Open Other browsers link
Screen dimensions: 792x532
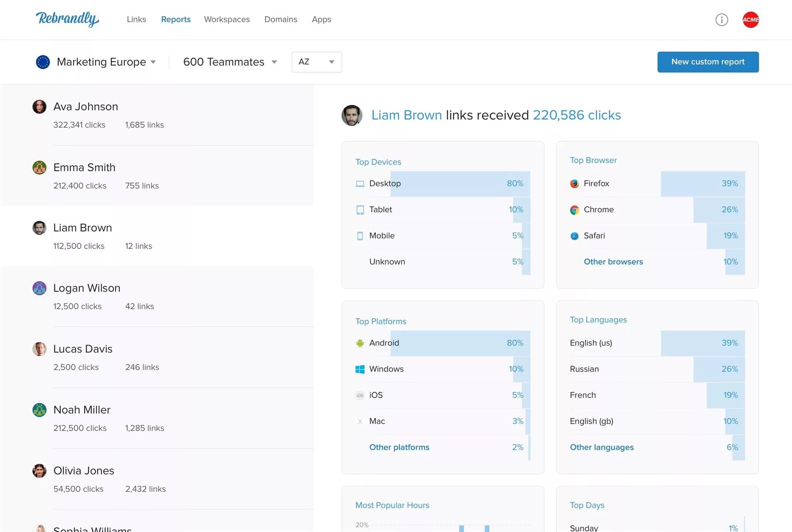point(613,262)
